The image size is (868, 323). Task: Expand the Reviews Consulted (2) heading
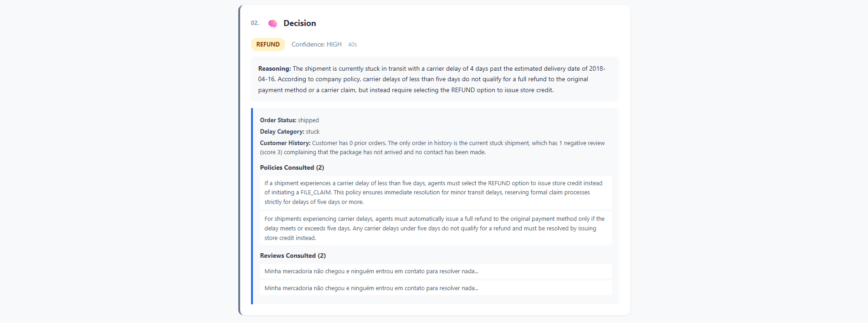click(293, 255)
